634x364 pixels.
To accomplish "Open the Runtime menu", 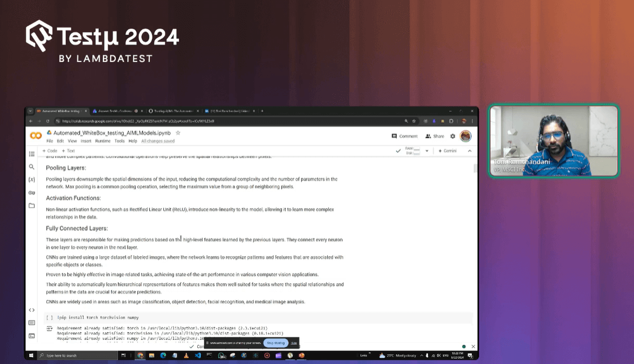I will (x=103, y=141).
